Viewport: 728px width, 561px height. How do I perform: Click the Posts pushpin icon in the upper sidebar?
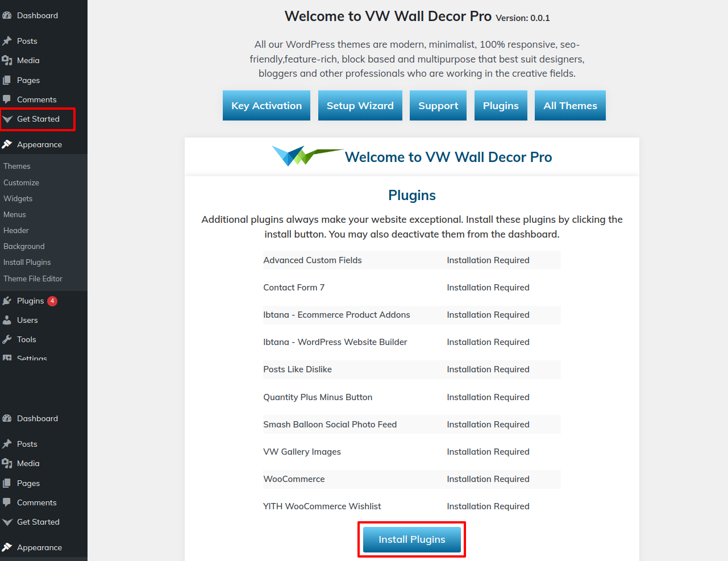(x=7, y=41)
